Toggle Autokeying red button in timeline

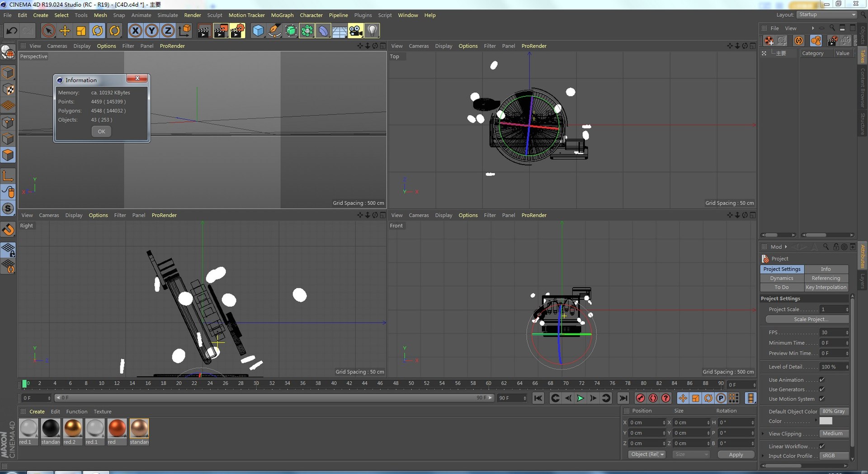(653, 398)
